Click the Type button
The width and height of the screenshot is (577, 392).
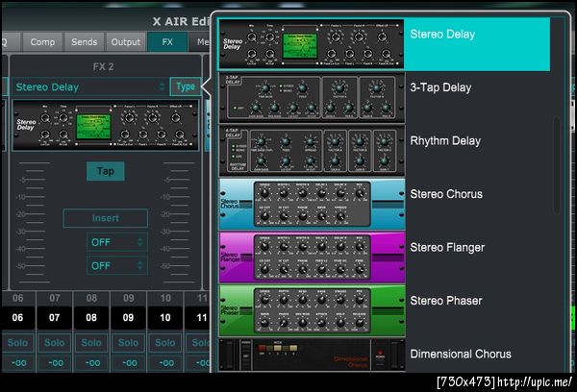pyautogui.click(x=186, y=86)
